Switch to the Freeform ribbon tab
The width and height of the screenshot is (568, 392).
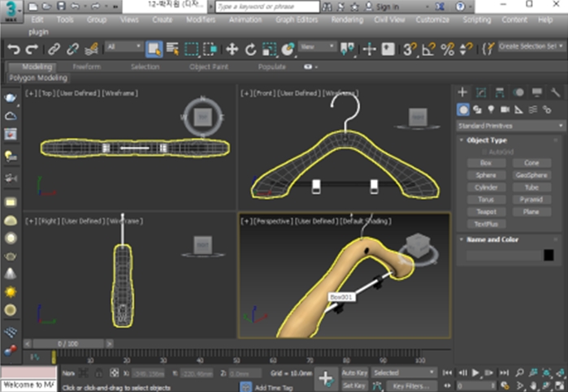(x=86, y=67)
